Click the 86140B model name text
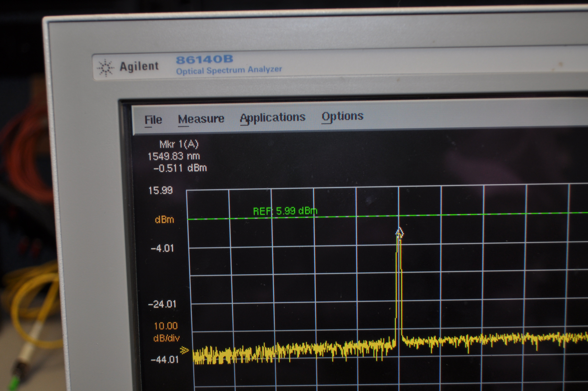The width and height of the screenshot is (588, 391). 204,59
